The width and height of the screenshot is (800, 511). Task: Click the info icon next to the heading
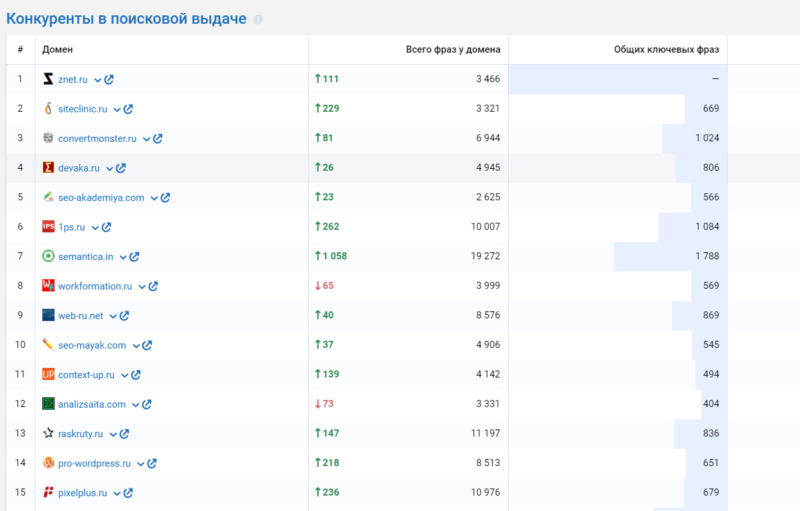point(258,20)
